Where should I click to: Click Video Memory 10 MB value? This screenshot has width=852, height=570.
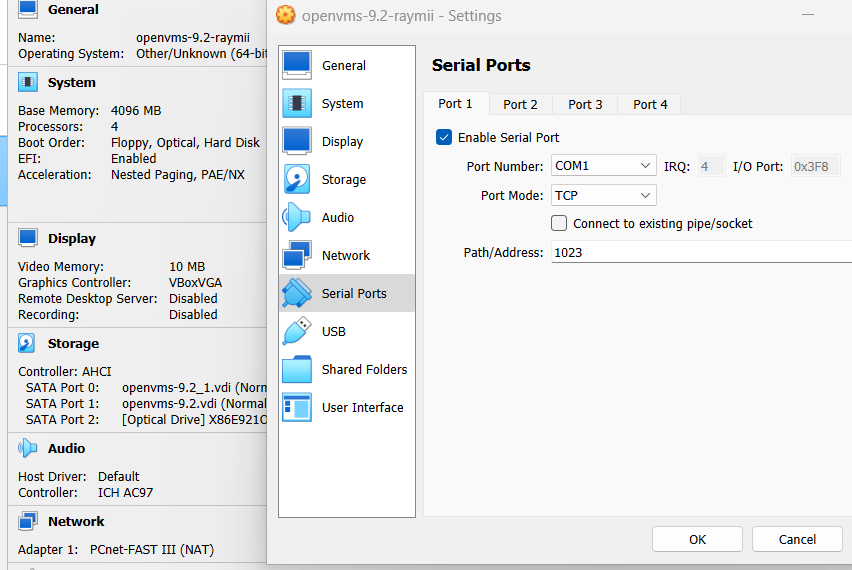[187, 267]
